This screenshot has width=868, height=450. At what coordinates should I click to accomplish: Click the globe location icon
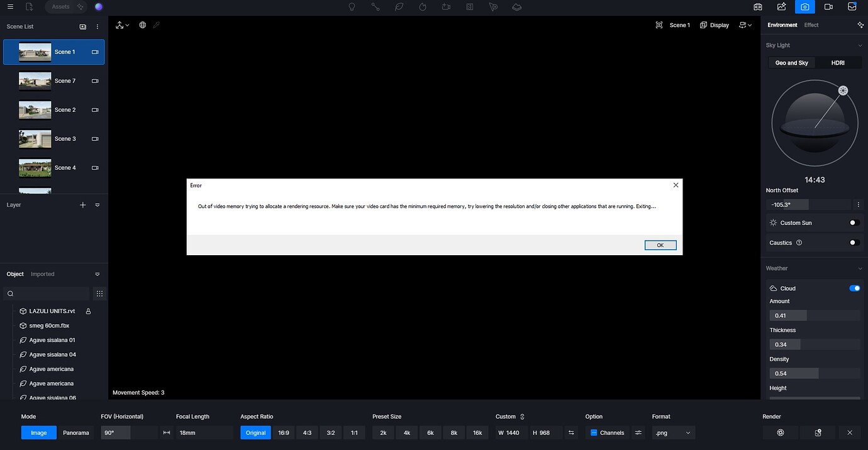tap(143, 25)
